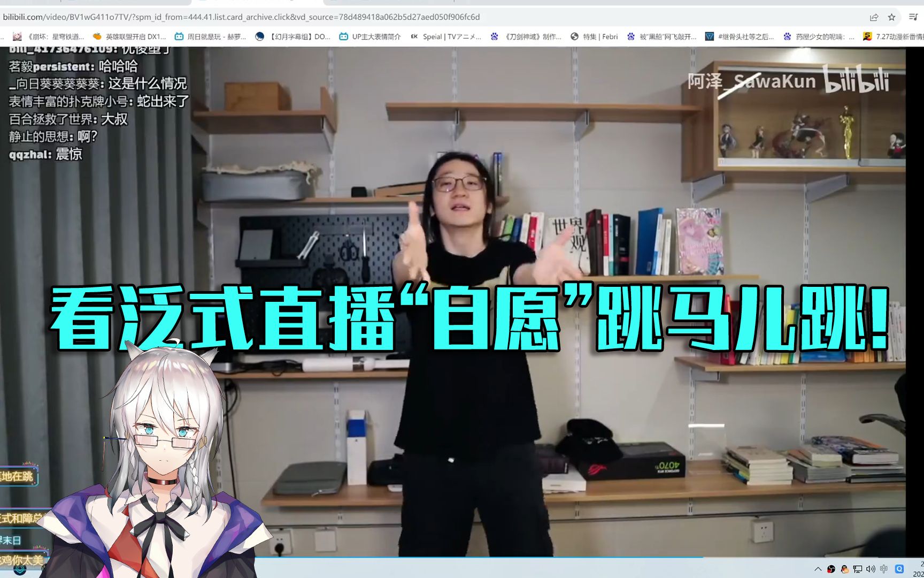Open the media control playlist icon
924x578 pixels.
click(913, 17)
